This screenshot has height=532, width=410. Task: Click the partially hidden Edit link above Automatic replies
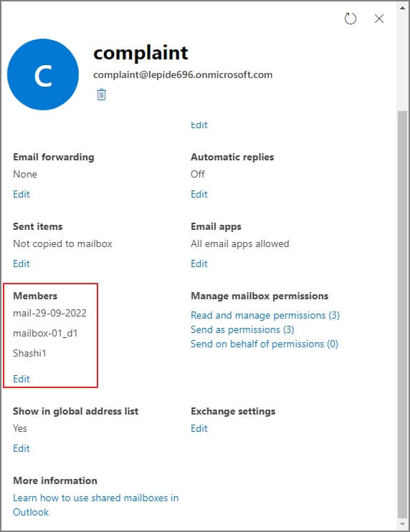tap(199, 125)
